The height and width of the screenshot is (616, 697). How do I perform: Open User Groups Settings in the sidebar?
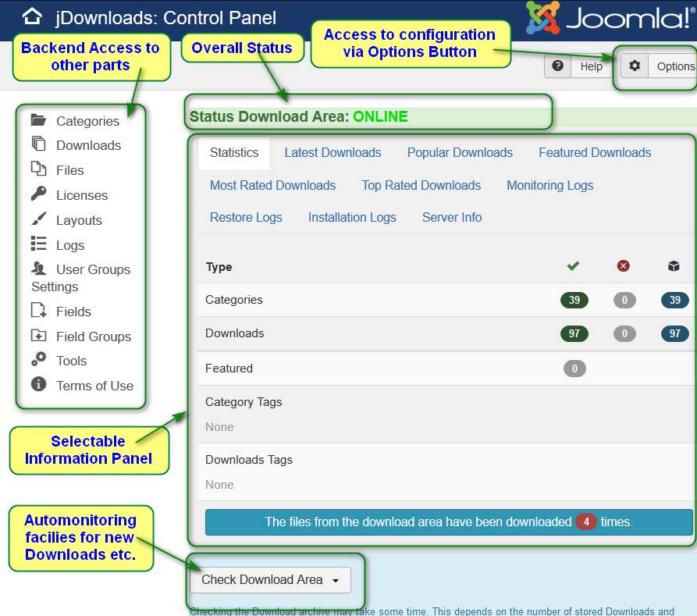click(x=81, y=278)
